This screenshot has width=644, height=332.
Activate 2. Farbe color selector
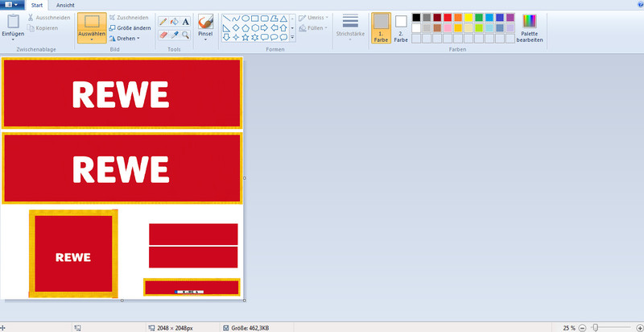point(401,28)
